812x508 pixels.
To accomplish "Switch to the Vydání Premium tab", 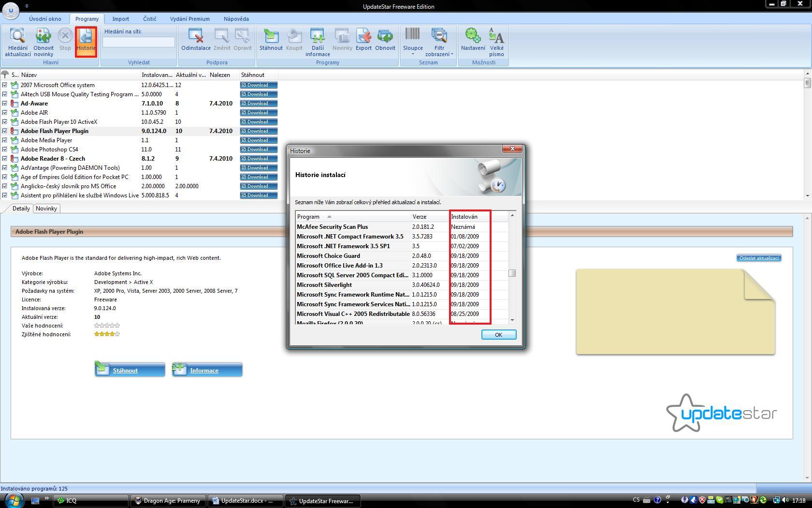I will pyautogui.click(x=189, y=19).
